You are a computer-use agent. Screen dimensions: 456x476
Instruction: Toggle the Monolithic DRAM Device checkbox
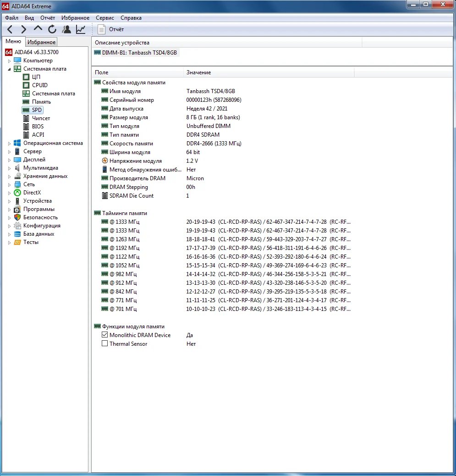click(104, 335)
